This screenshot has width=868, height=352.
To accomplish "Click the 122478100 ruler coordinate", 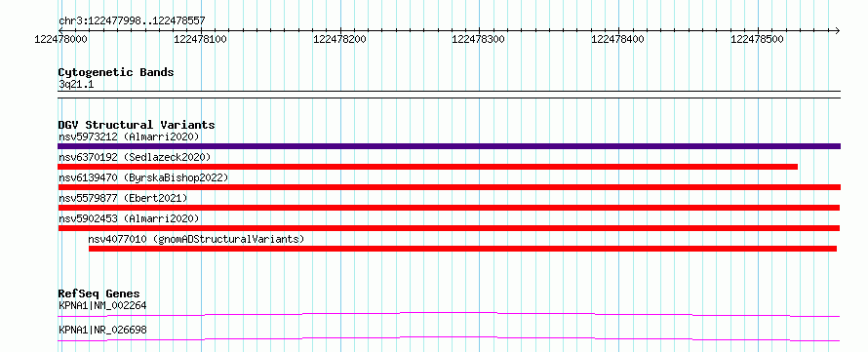I will 200,40.
